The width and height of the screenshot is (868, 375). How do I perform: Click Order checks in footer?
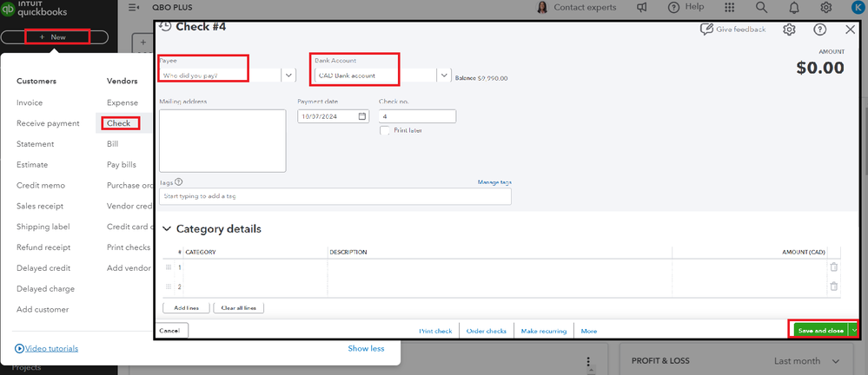487,331
